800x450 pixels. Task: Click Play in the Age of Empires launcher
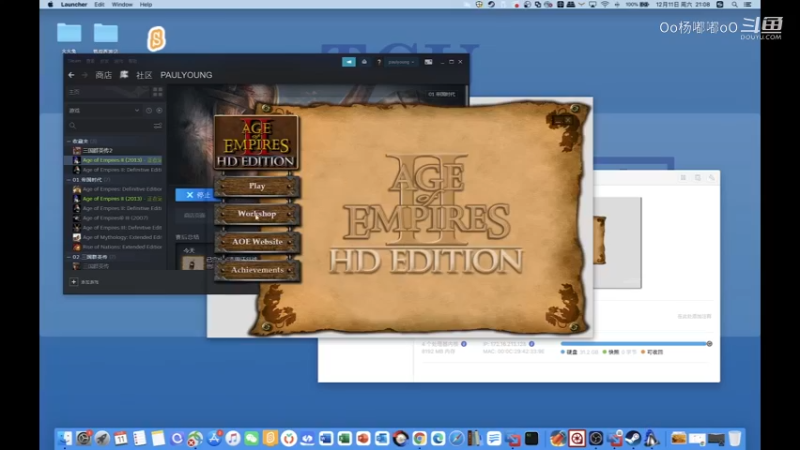[x=257, y=186]
